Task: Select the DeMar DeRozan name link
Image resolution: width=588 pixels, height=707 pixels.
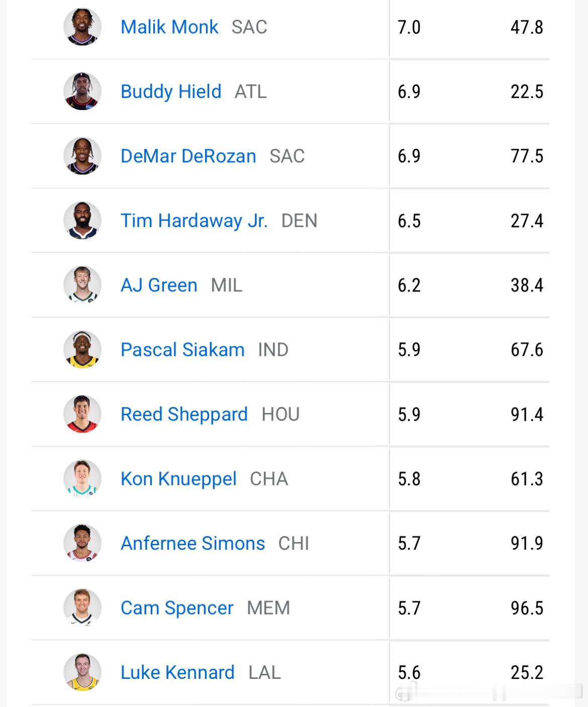Action: [x=188, y=156]
